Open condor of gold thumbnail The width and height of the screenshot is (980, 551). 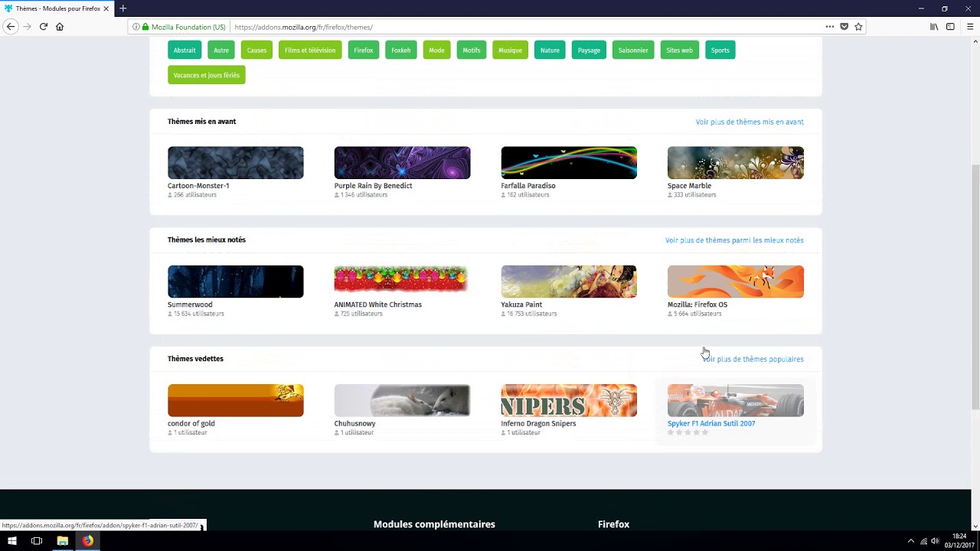coord(236,400)
